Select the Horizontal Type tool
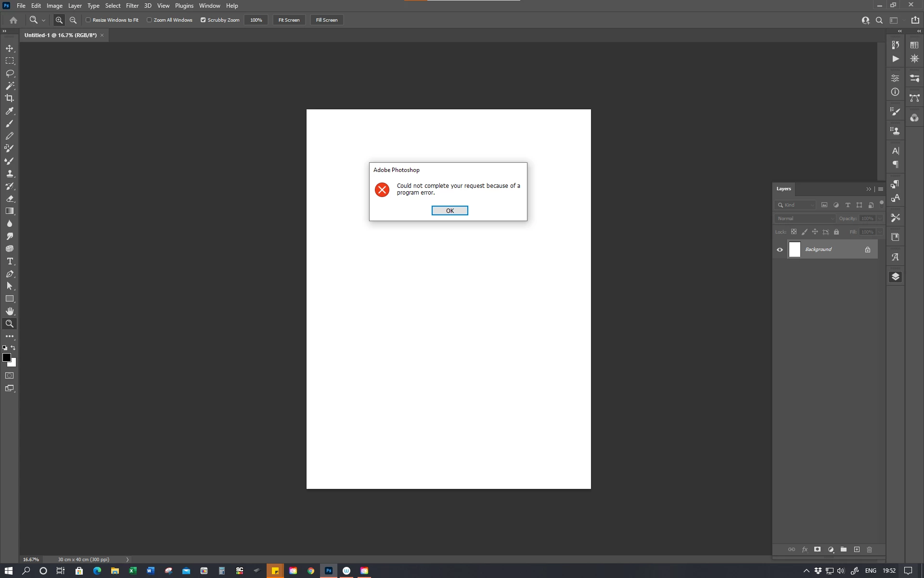The height and width of the screenshot is (578, 924). point(10,261)
